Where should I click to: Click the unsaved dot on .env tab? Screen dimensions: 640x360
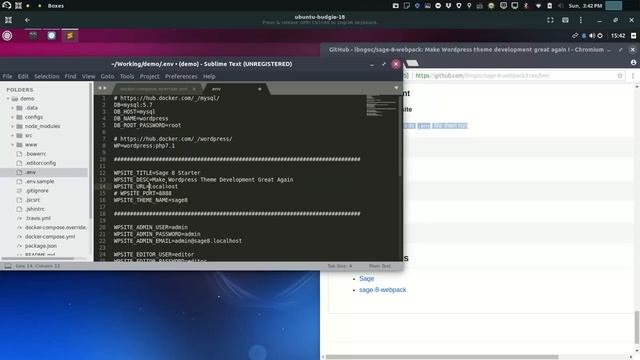click(260, 89)
